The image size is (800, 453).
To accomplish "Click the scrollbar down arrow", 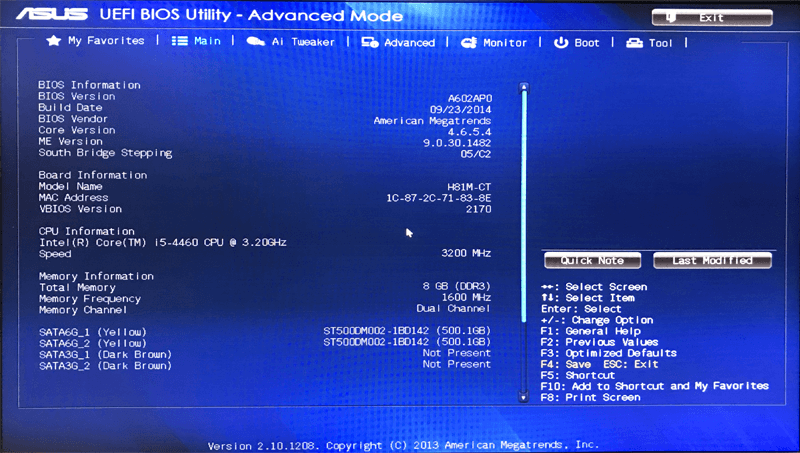I will (523, 396).
